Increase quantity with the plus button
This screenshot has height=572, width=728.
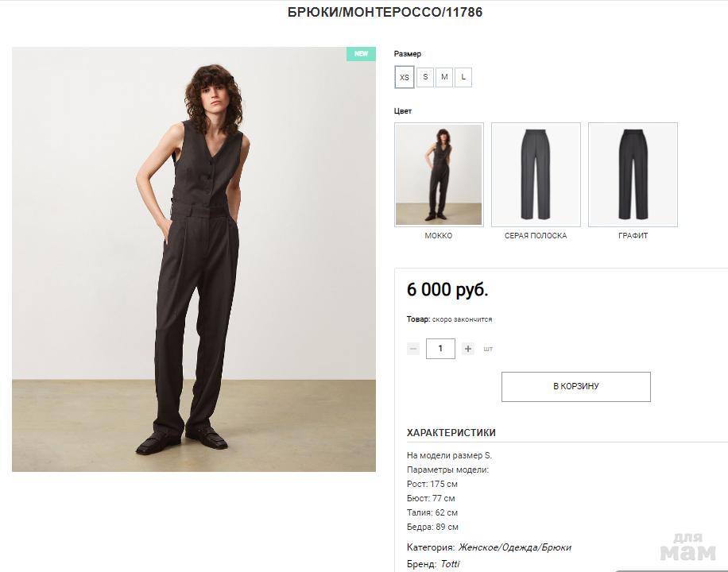click(468, 349)
